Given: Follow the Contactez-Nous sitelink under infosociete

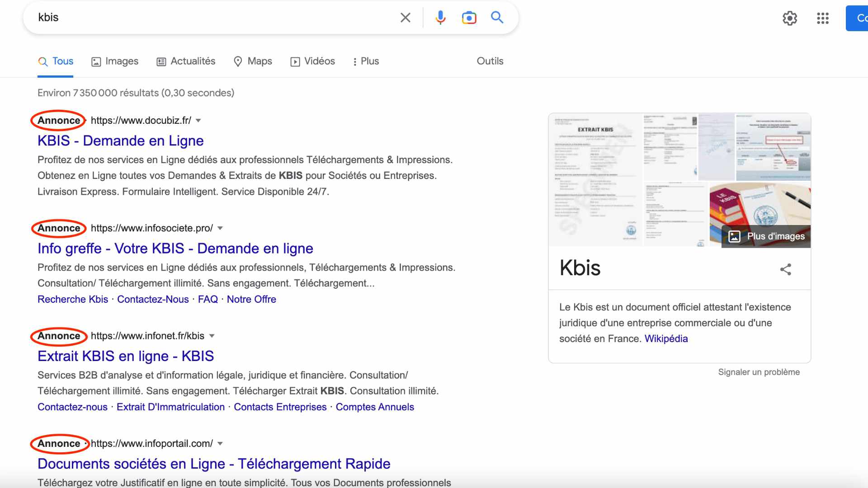Looking at the screenshot, I should tap(153, 300).
